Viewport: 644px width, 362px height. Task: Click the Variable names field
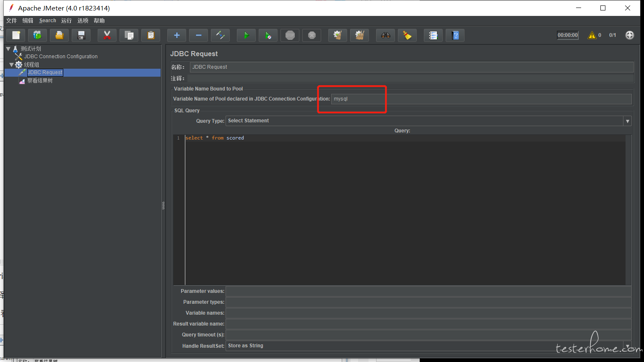coord(428,313)
